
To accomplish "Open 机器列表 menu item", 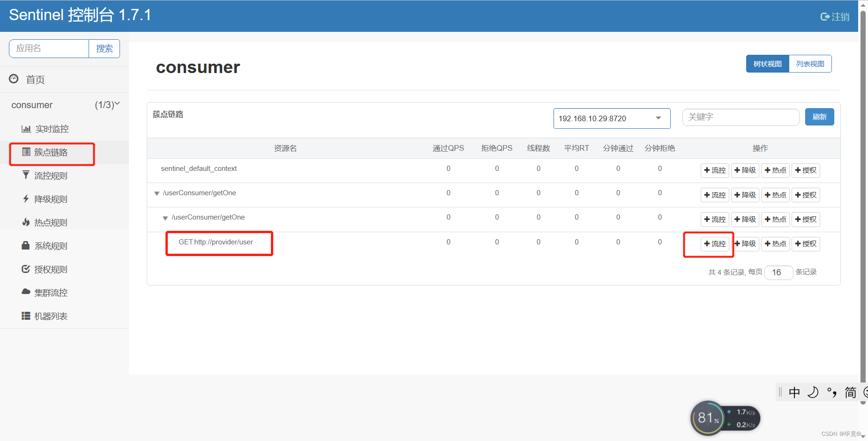I will tap(64, 316).
